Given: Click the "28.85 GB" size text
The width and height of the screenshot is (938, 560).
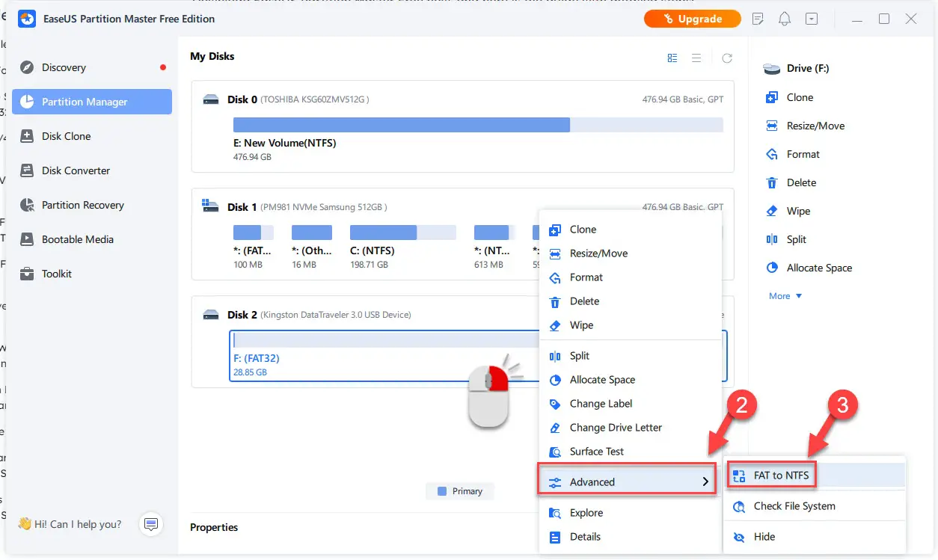Looking at the screenshot, I should (250, 372).
